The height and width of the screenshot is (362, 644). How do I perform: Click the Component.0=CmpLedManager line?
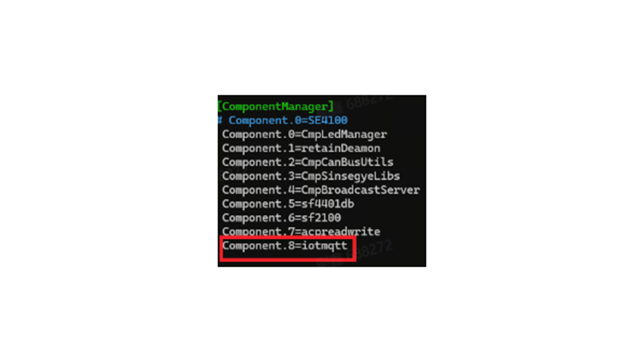point(305,134)
